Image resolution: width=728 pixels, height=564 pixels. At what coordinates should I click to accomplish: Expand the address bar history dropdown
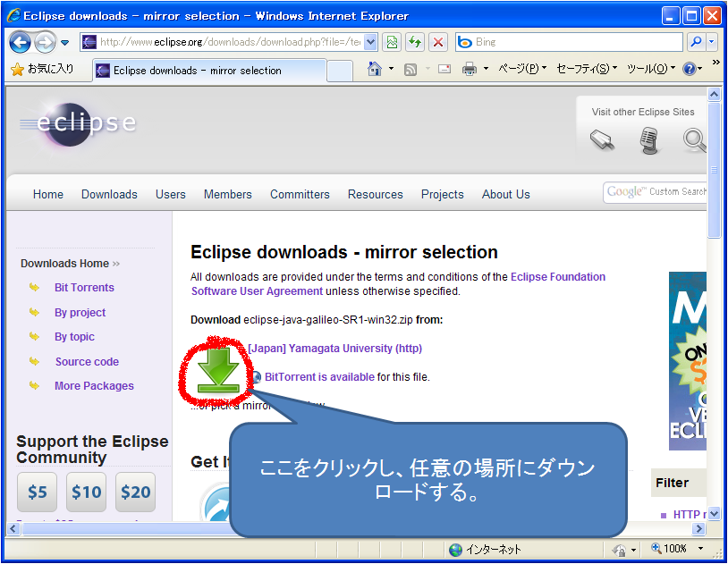(370, 42)
